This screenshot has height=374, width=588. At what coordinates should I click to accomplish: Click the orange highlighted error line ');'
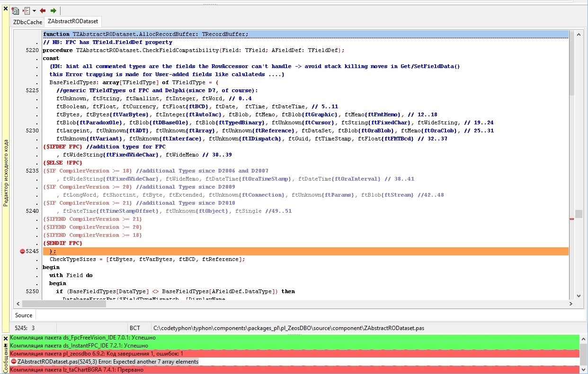(305, 251)
